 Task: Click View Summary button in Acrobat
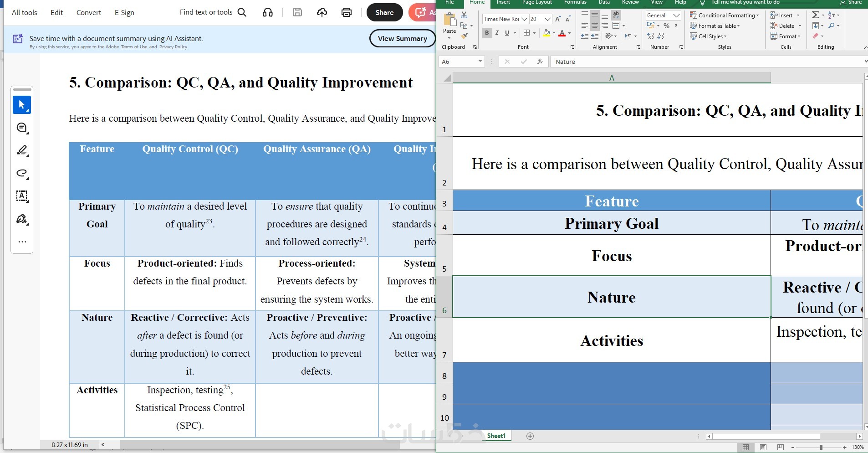coord(403,39)
